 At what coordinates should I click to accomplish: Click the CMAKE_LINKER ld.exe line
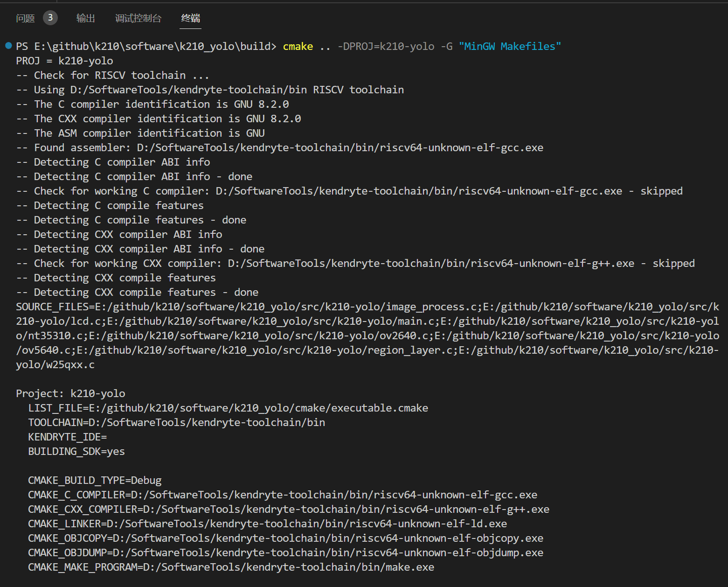(x=268, y=524)
